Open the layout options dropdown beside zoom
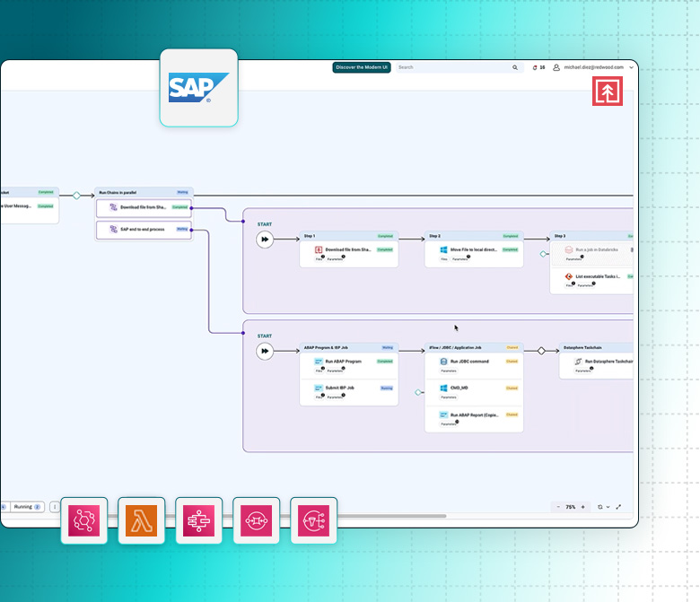This screenshot has height=602, width=700. (604, 507)
